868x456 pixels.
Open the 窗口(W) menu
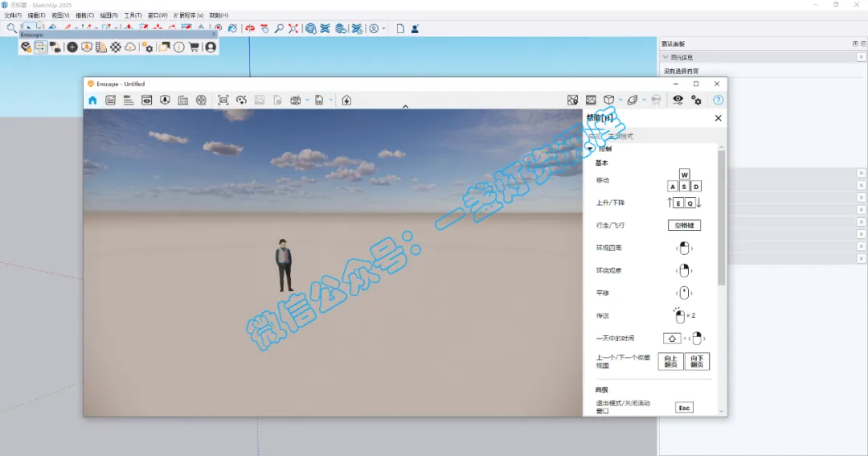158,15
